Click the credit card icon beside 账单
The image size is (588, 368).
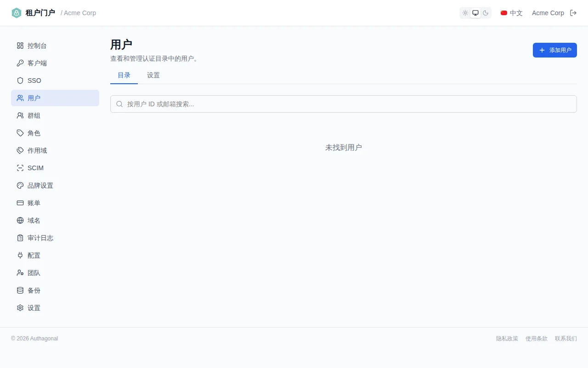(20, 203)
